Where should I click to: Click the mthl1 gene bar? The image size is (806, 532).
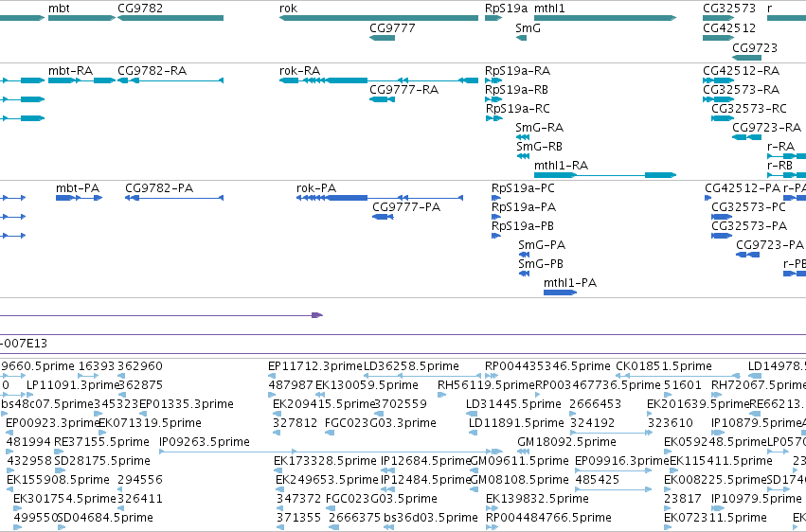tap(605, 18)
